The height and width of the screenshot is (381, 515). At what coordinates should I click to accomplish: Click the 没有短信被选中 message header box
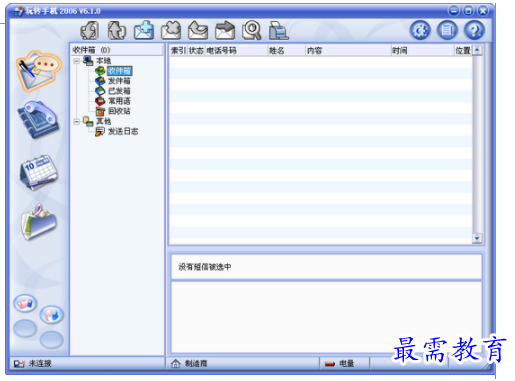326,267
